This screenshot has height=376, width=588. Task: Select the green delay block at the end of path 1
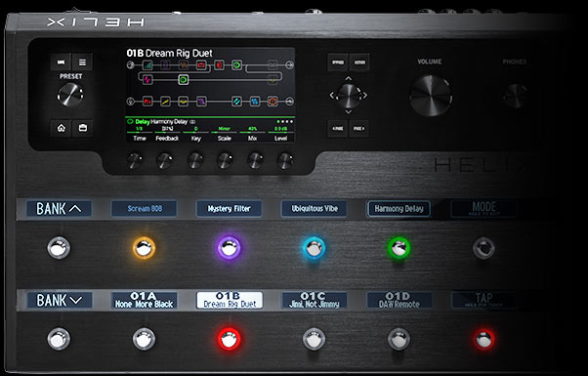click(236, 65)
